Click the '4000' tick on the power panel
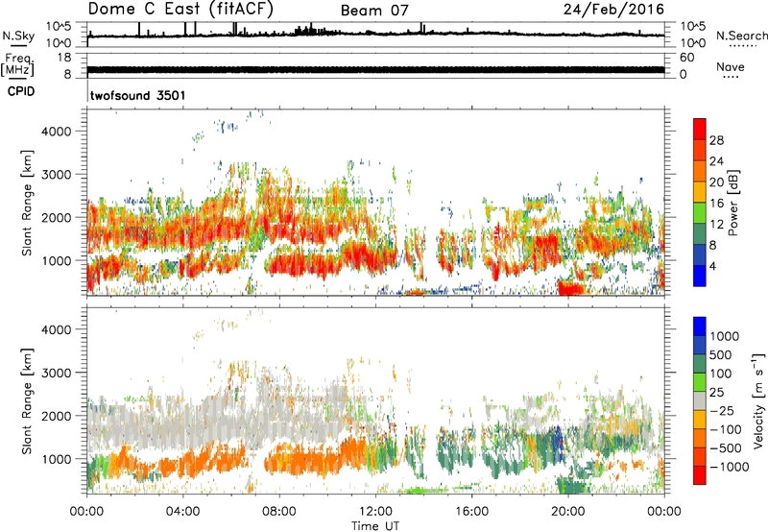This screenshot has height=532, width=768. 57,132
